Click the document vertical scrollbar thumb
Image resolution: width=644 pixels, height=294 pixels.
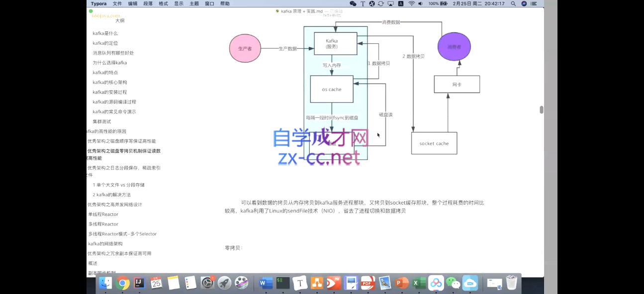point(542,110)
